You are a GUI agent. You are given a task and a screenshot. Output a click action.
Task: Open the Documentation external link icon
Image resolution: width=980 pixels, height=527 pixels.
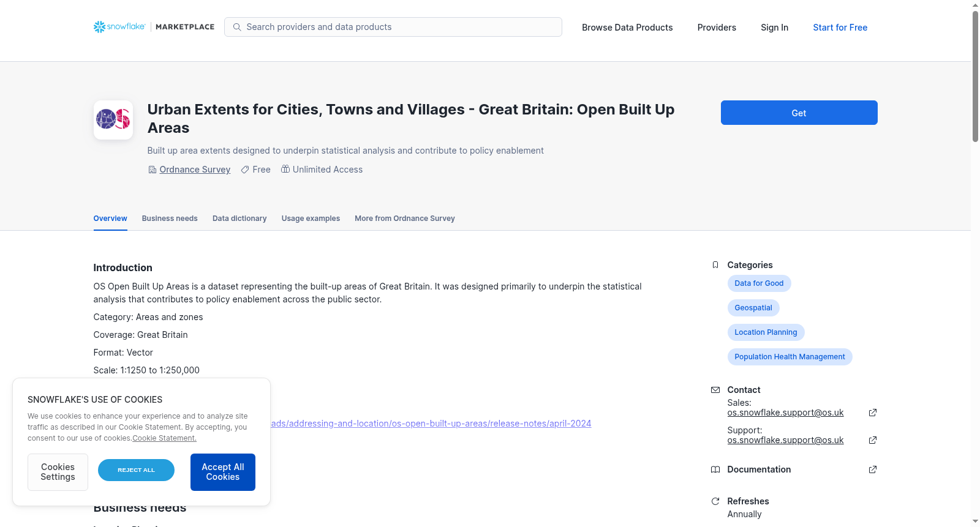point(873,469)
